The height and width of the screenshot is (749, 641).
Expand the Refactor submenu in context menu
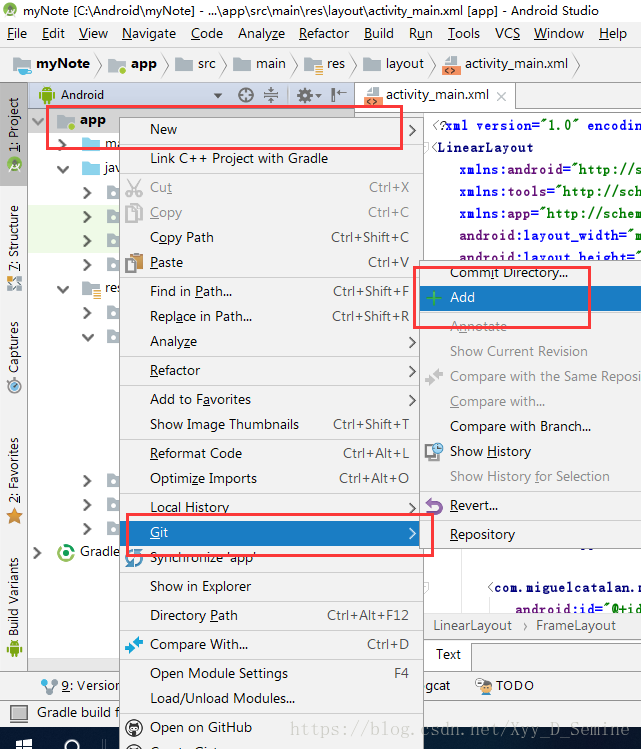271,370
